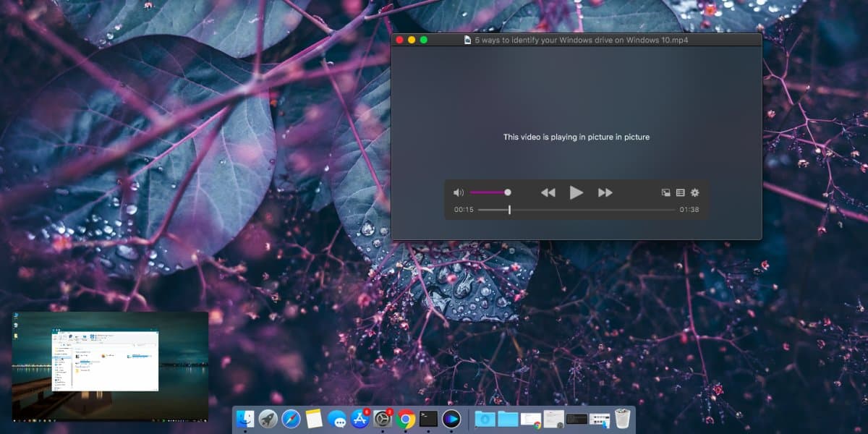Launch Google Chrome from the Dock
Image resolution: width=868 pixels, height=434 pixels.
pyautogui.click(x=406, y=418)
